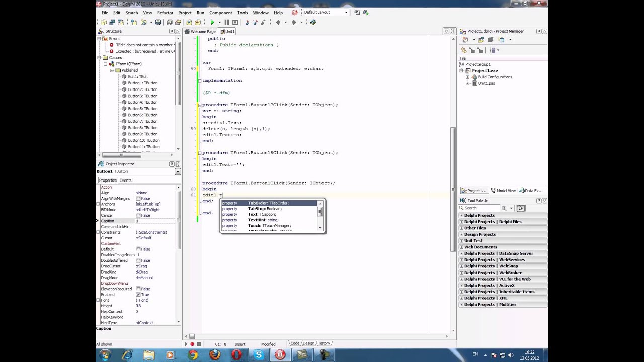Click the red record macro button
This screenshot has width=644, height=362.
click(x=192, y=344)
